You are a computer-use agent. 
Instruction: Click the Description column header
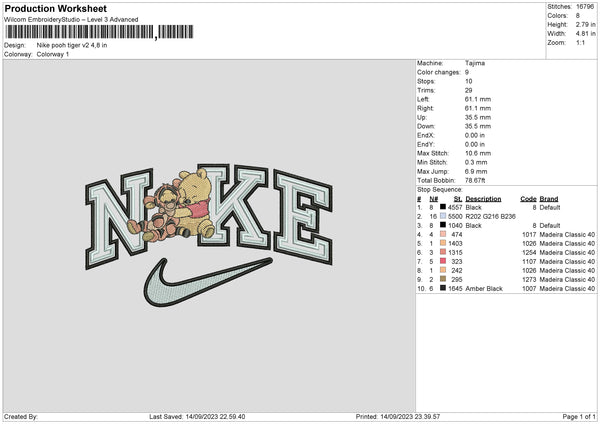pos(483,199)
